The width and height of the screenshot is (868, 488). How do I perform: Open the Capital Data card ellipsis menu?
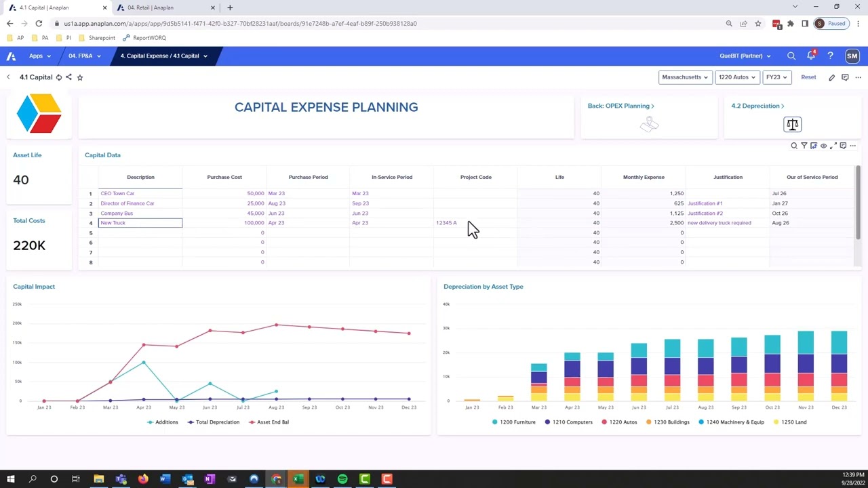click(x=853, y=146)
